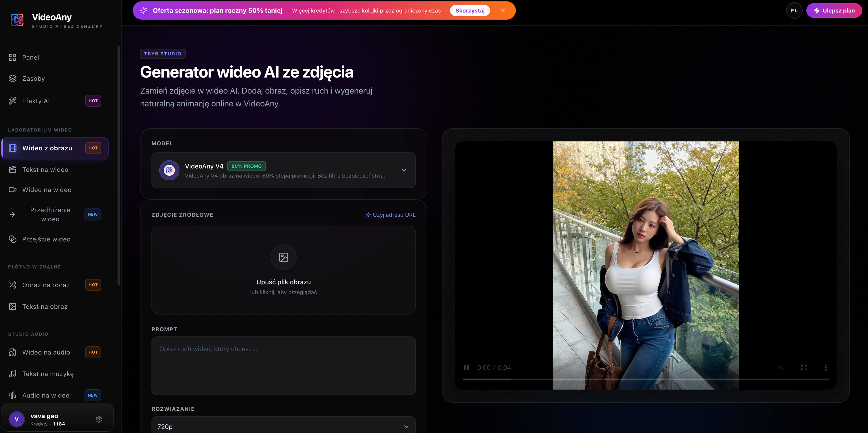
Task: Open the Panel dashboard icon
Action: 12,58
